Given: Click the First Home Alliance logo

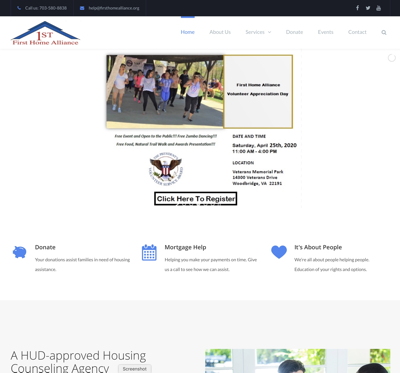Looking at the screenshot, I should [x=45, y=33].
